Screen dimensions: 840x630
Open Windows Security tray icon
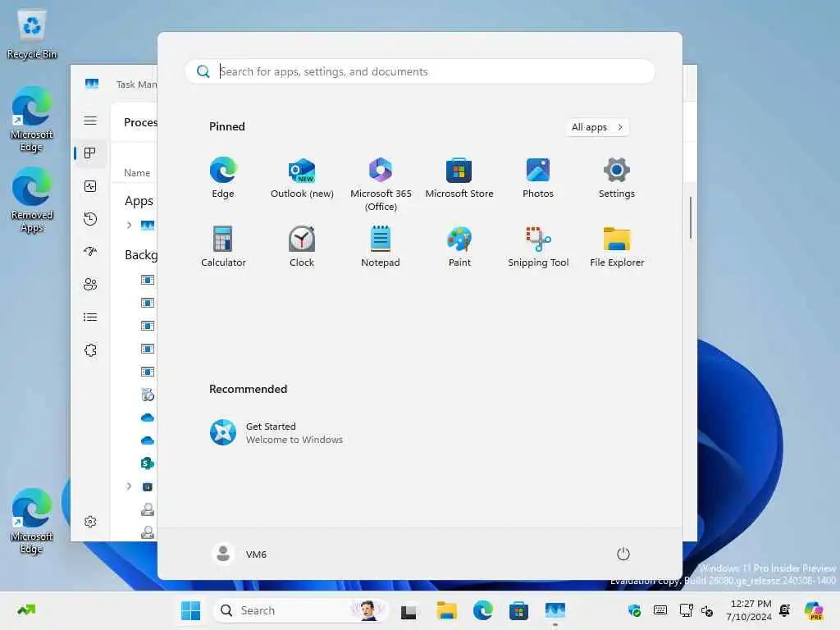tap(634, 610)
